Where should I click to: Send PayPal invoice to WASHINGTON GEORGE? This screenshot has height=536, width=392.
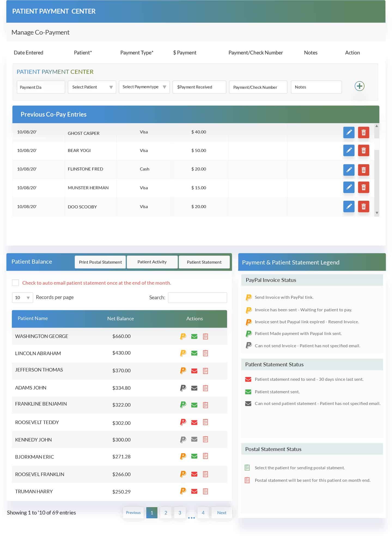183,336
